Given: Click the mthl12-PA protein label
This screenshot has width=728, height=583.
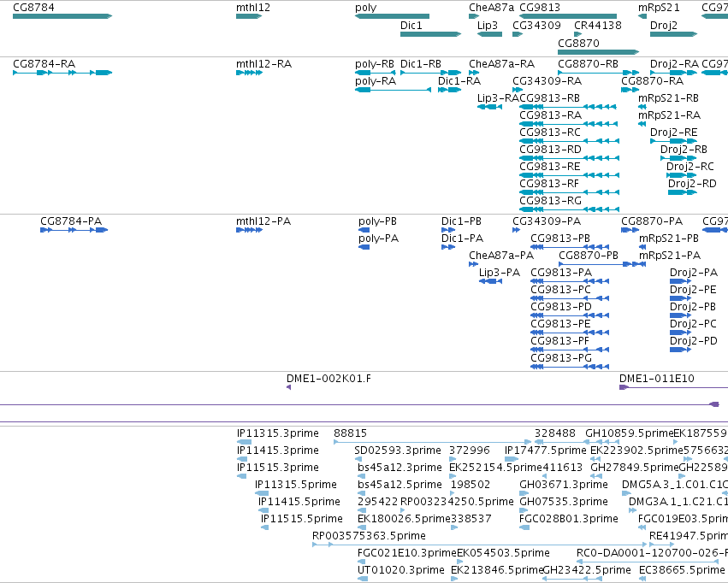Looking at the screenshot, I should tap(263, 221).
